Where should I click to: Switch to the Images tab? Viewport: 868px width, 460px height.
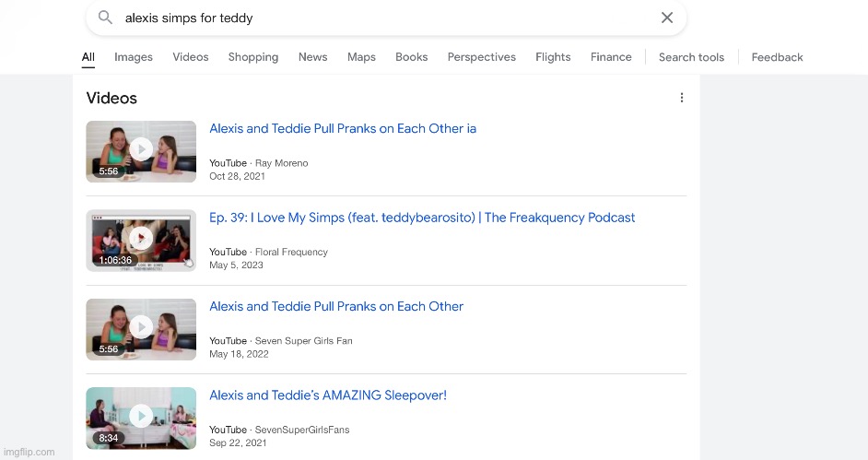click(134, 57)
